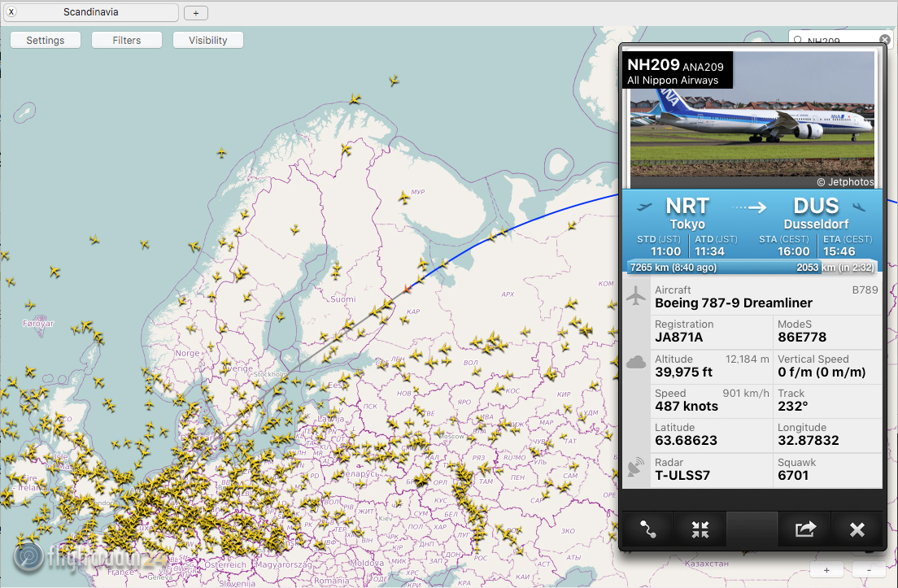
Task: Click the NH209 flight number header
Action: point(653,65)
